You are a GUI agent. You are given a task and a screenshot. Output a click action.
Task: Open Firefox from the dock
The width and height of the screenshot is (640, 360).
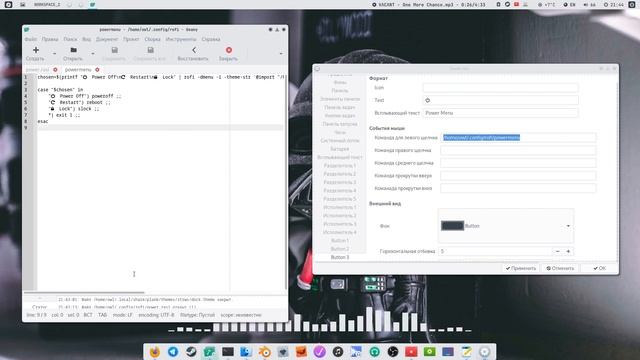[x=155, y=352]
